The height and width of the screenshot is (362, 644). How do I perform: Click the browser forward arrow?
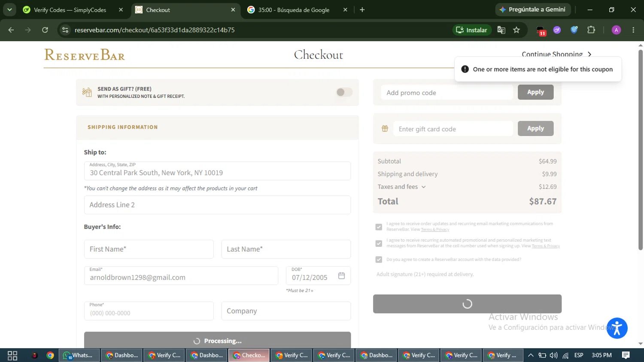28,30
